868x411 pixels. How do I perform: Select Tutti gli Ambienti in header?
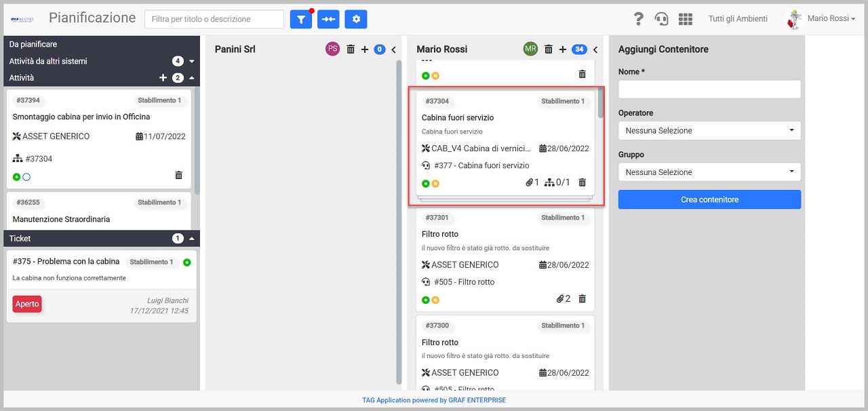point(738,19)
